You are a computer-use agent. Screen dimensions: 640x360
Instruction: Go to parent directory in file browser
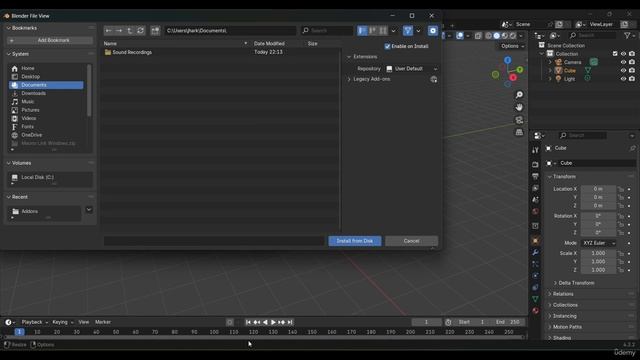click(x=129, y=31)
